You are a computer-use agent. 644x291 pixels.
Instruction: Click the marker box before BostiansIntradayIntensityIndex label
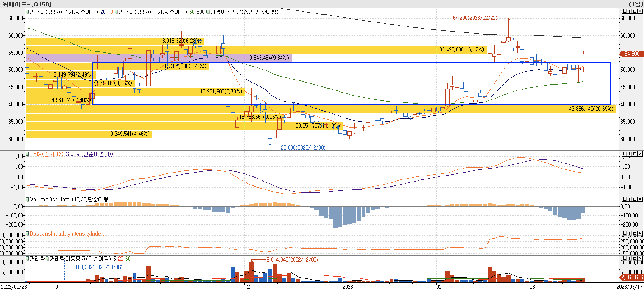(x=27, y=234)
